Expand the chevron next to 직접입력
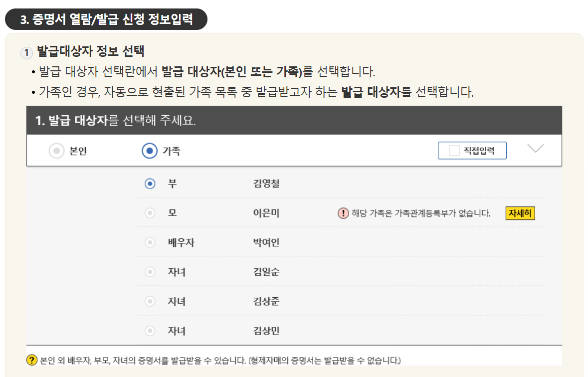 point(536,150)
